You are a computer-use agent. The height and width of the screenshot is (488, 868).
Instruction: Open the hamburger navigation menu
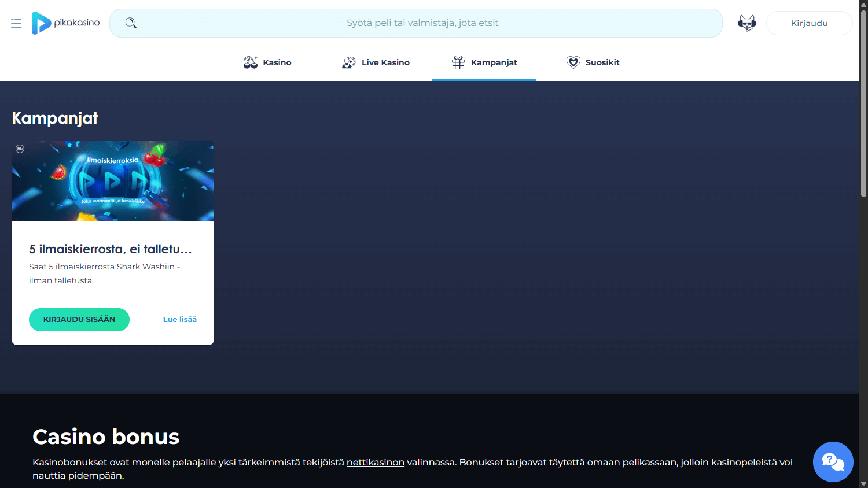coord(16,23)
